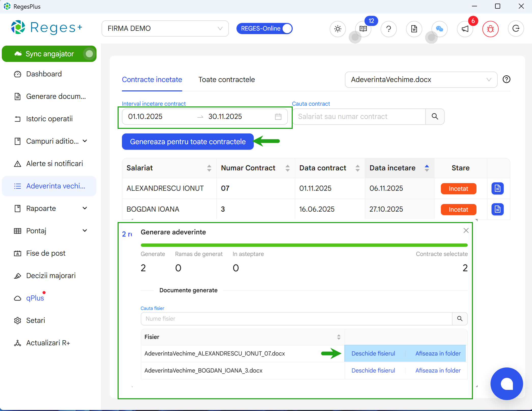Report a bug via the red bug icon
The image size is (532, 411).
point(490,29)
